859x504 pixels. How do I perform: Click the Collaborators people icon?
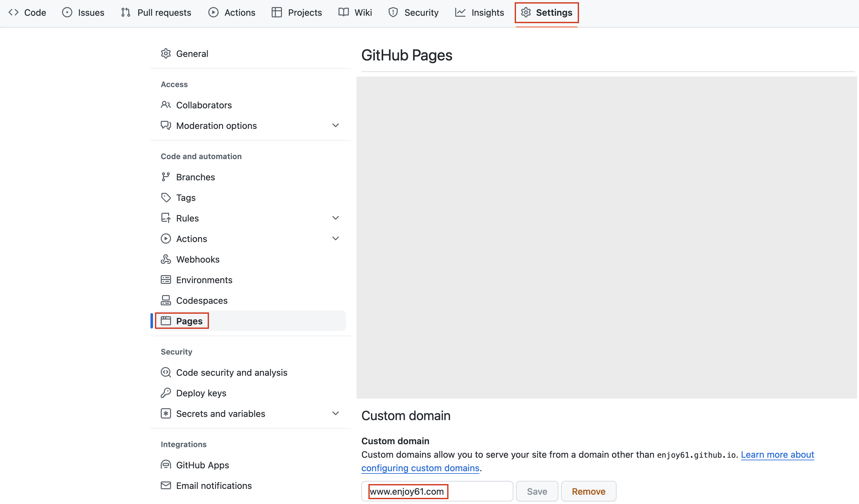coord(166,105)
